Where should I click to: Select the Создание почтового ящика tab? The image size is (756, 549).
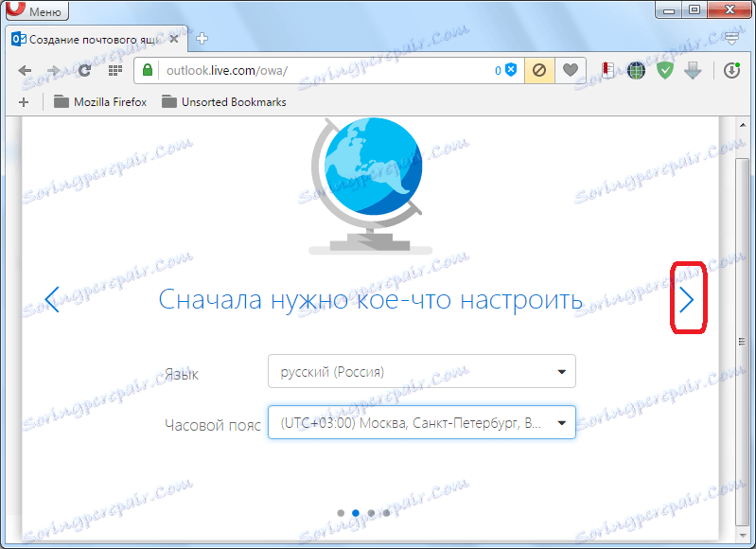95,39
